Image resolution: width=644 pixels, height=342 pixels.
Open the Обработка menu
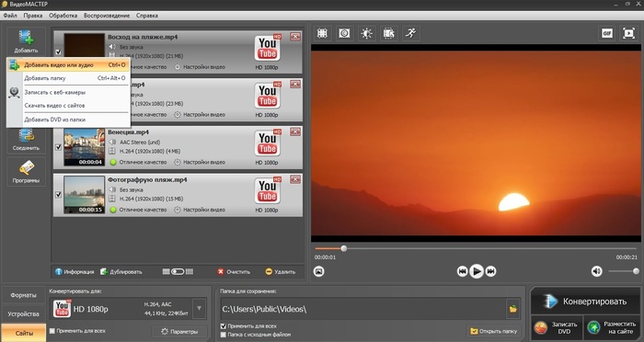pyautogui.click(x=63, y=16)
